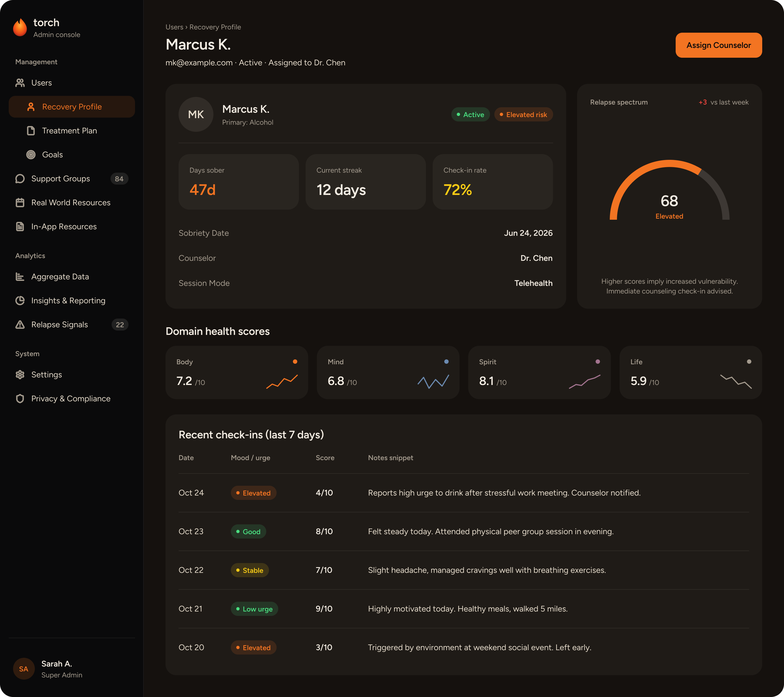784x697 pixels.
Task: Click the Elevated risk status badge
Action: (523, 115)
